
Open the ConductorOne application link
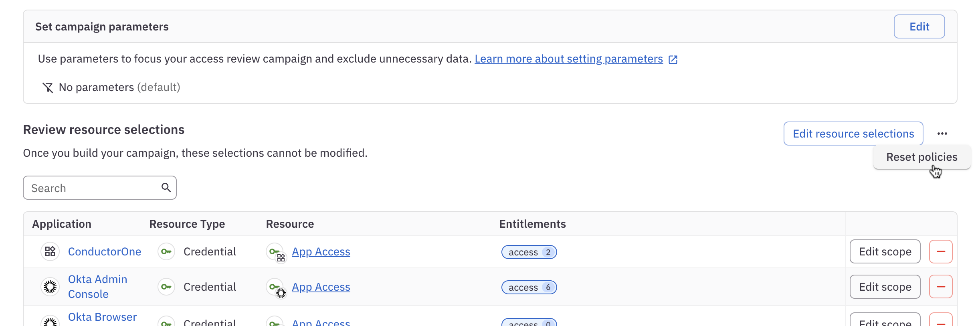point(105,251)
